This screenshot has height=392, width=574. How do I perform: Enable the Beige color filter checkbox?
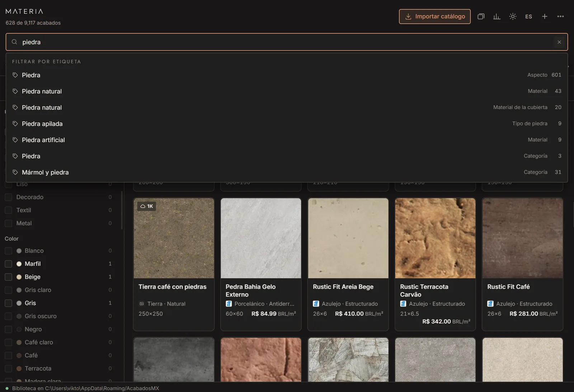[x=9, y=277]
